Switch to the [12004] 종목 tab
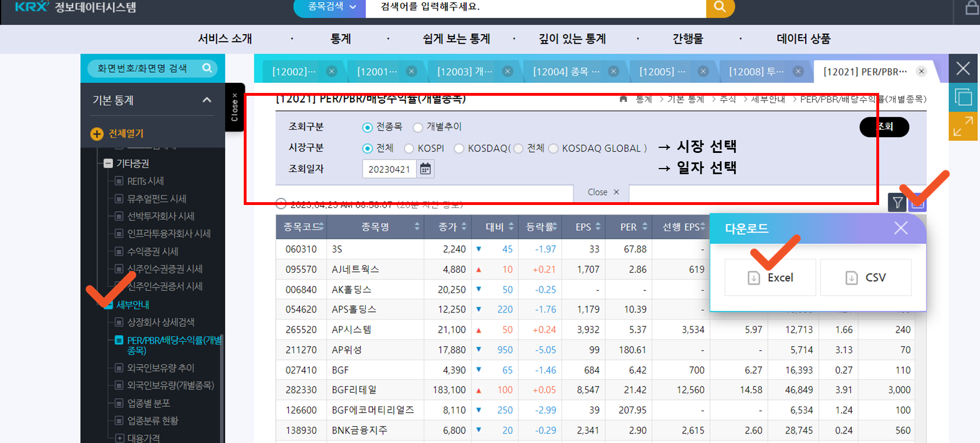Image resolution: width=980 pixels, height=443 pixels. tap(566, 72)
